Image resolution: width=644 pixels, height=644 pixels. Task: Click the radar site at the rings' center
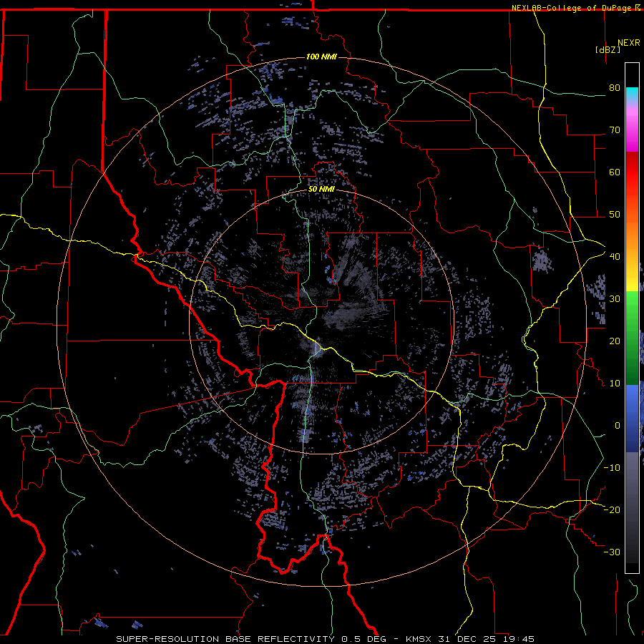click(x=321, y=321)
